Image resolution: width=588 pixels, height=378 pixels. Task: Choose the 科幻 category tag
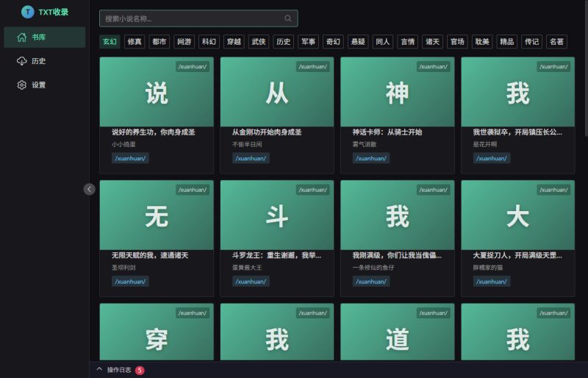(x=209, y=42)
